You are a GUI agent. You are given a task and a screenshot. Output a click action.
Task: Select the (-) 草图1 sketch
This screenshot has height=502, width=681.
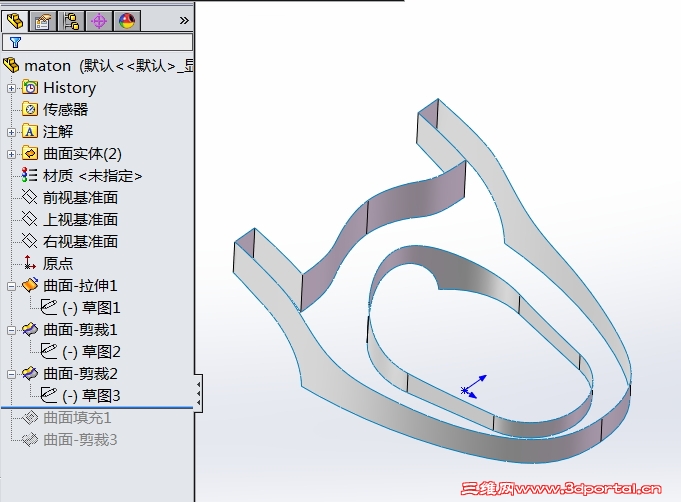[91, 308]
